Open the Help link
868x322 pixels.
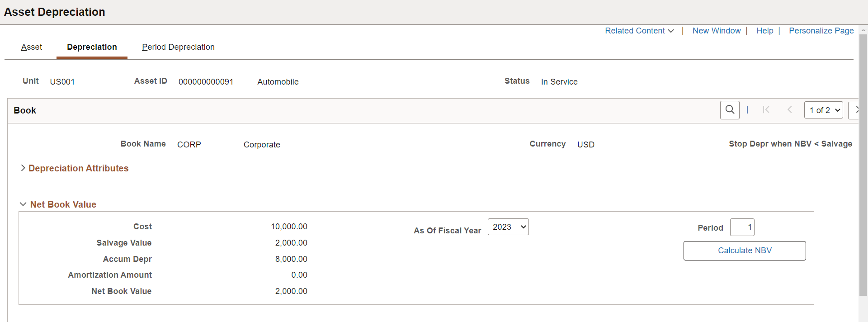[765, 31]
